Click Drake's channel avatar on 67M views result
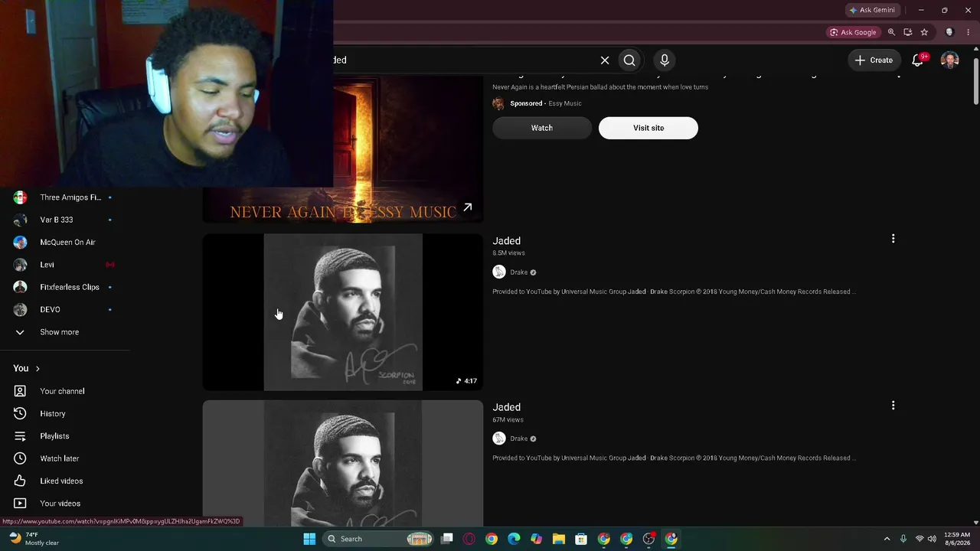Screen dimensions: 980x551 (x=499, y=439)
